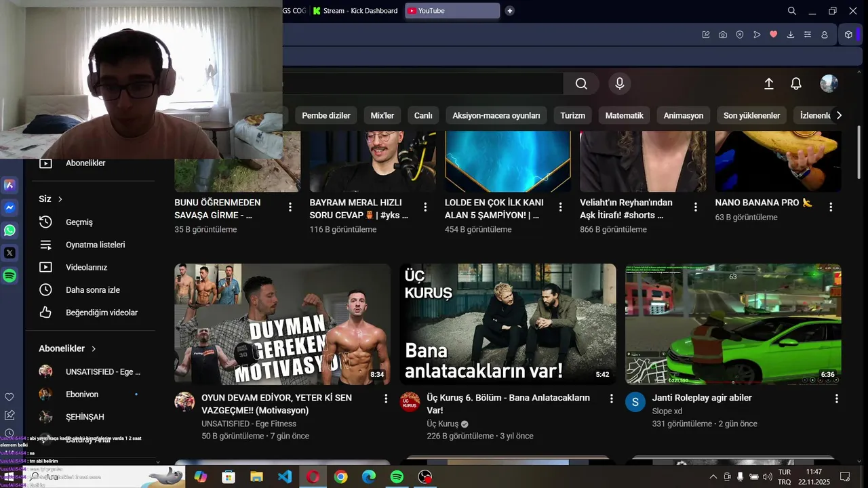Open Opera ad blocker shield icon
Image resolution: width=868 pixels, height=488 pixels.
(x=740, y=35)
